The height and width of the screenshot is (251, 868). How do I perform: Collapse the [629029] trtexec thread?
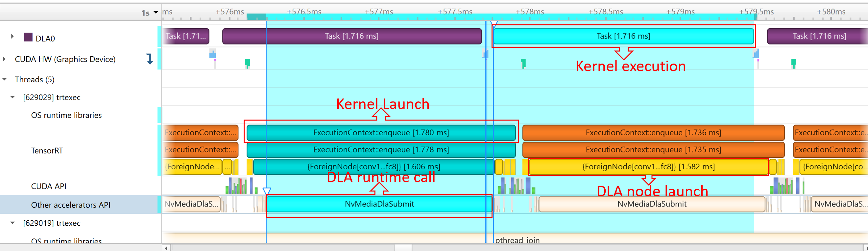tap(12, 97)
